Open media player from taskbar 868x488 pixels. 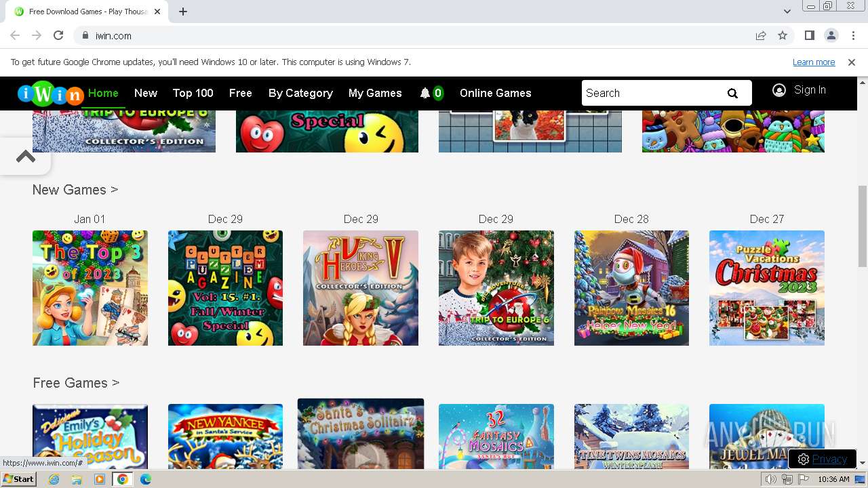[x=100, y=479]
